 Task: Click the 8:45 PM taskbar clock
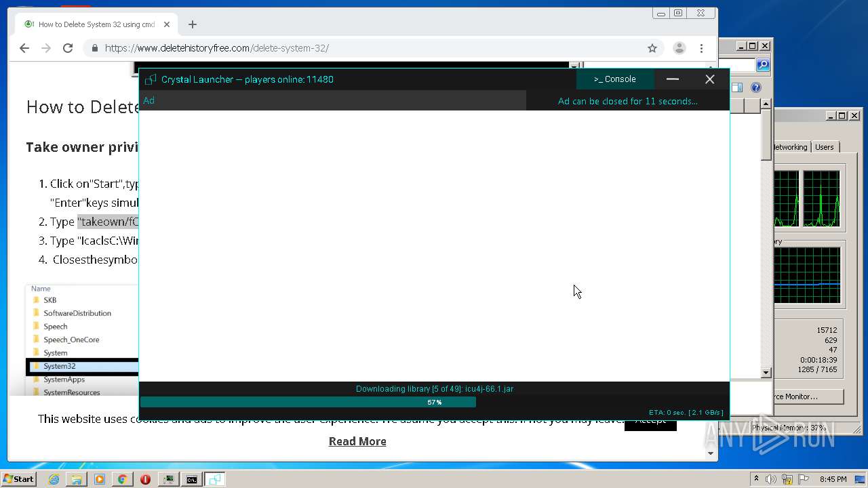click(833, 479)
